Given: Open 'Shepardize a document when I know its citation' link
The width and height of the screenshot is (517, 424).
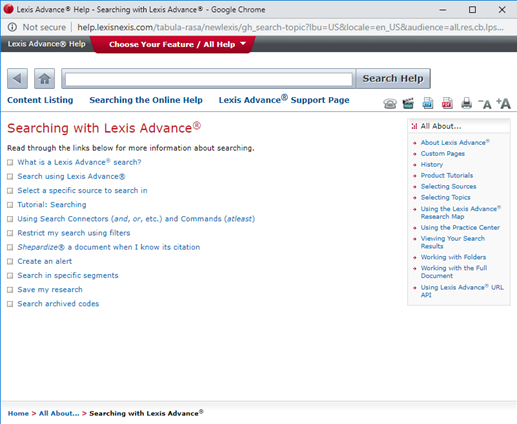Looking at the screenshot, I should (x=109, y=247).
